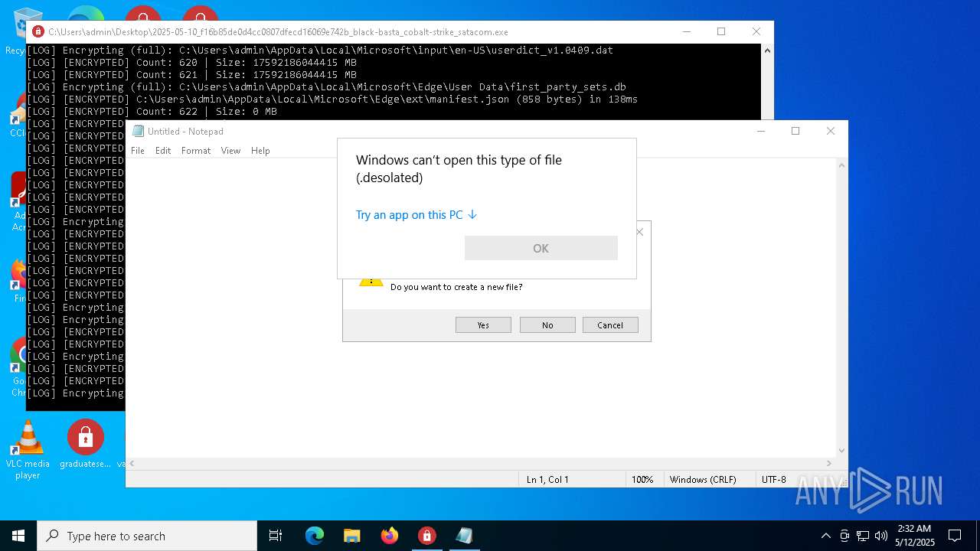
Task: Maximize the Notepad window
Action: (795, 131)
